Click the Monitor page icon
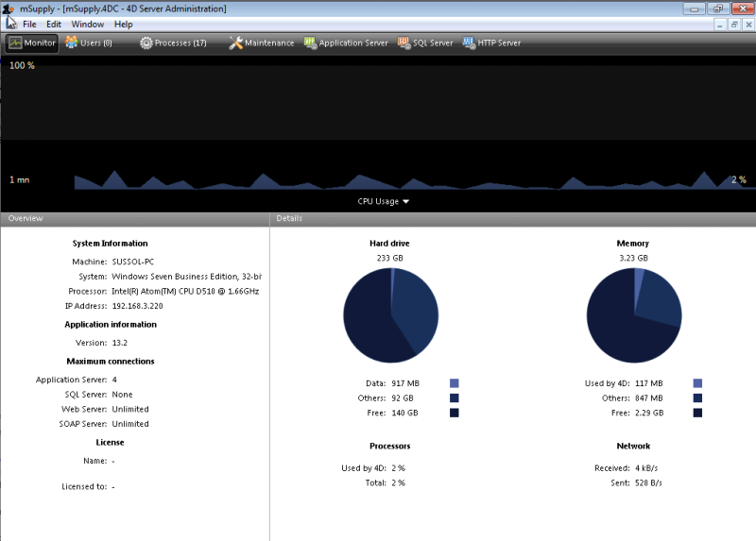 point(16,42)
